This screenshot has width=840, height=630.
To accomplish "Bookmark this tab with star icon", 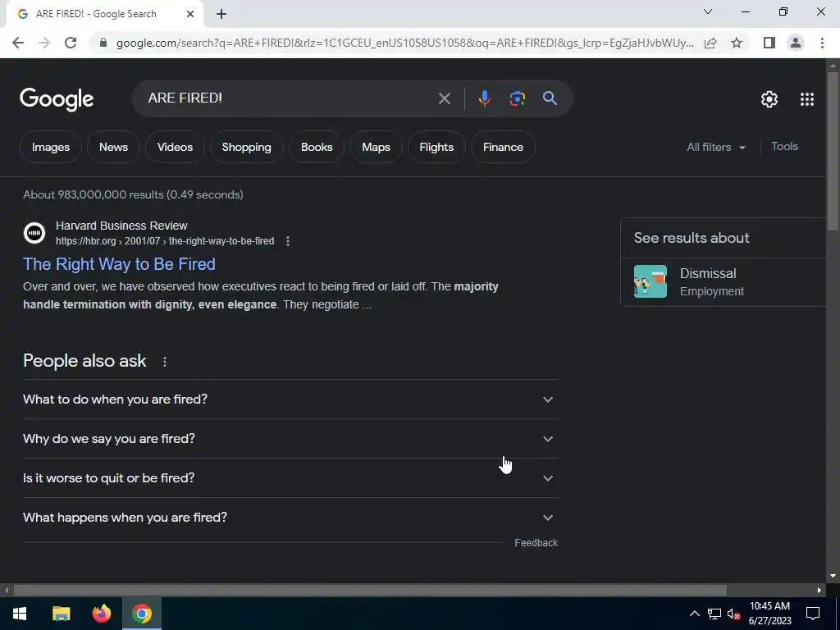I will pyautogui.click(x=737, y=43).
